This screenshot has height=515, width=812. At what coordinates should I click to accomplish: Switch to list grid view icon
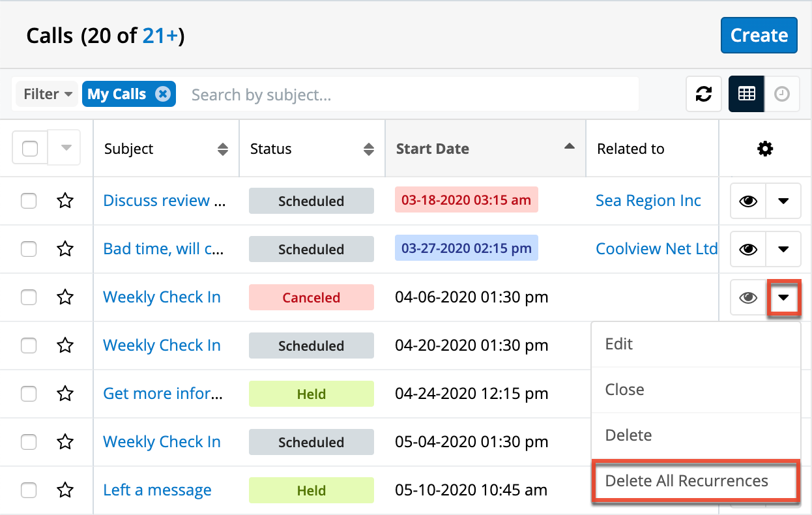click(x=746, y=95)
